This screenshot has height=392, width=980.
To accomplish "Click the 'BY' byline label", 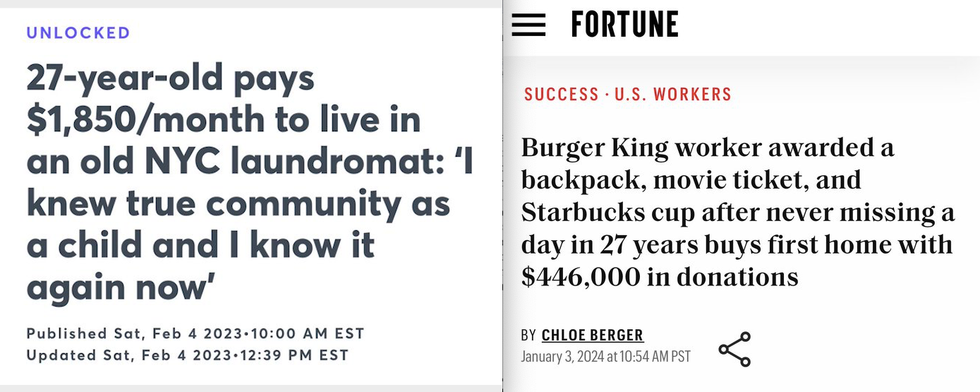I will [x=528, y=335].
